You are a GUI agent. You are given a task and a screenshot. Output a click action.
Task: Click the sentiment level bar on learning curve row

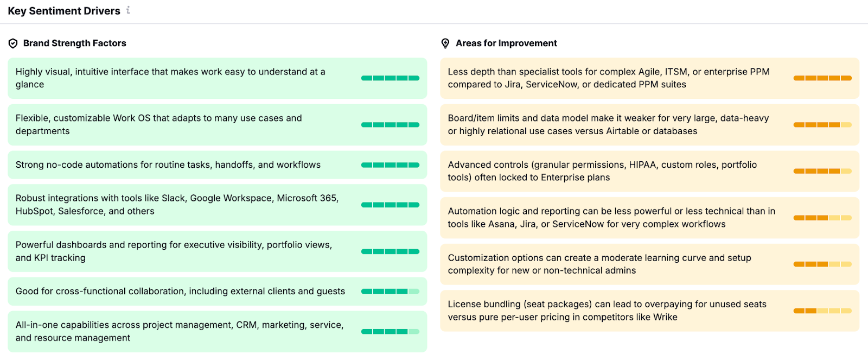click(822, 264)
